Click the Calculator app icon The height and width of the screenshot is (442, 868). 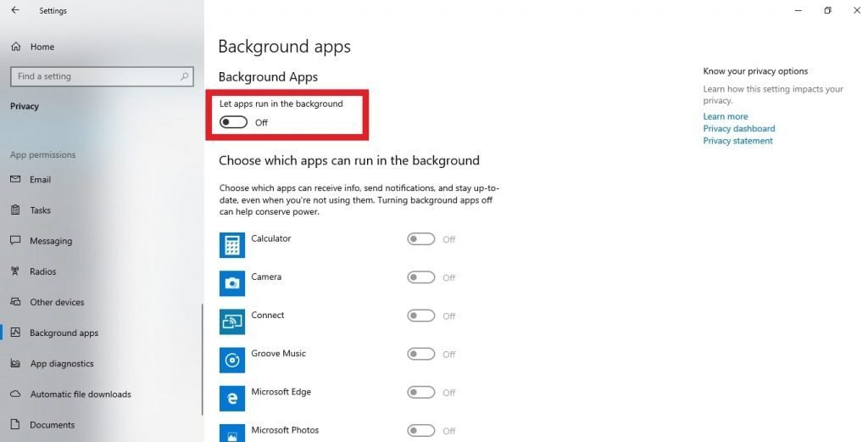[x=231, y=245]
